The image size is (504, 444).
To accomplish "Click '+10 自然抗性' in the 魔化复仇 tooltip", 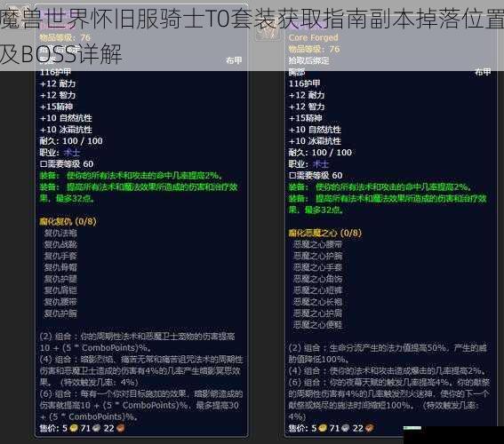I will tap(66, 118).
